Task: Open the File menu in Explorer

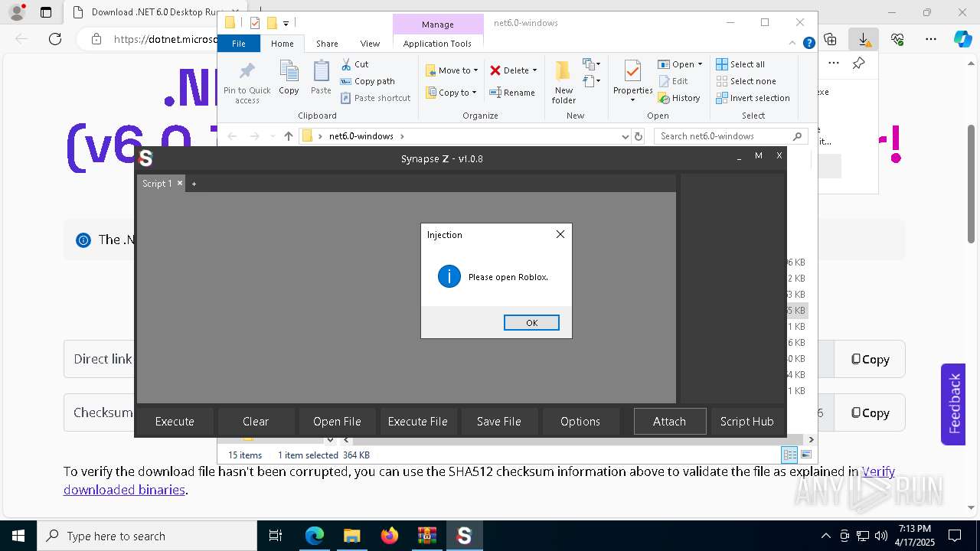Action: pos(239,44)
